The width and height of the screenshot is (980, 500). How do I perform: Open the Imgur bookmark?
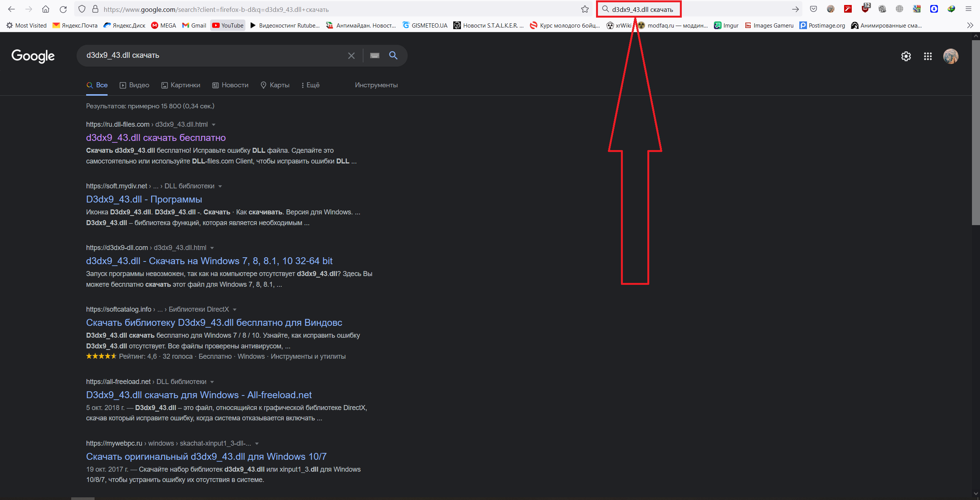click(x=726, y=25)
